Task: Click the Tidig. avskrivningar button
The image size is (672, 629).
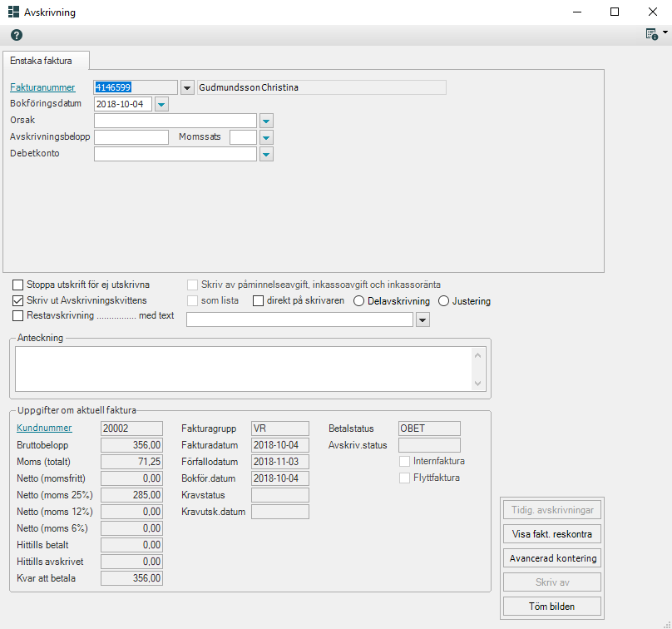Action: [552, 510]
